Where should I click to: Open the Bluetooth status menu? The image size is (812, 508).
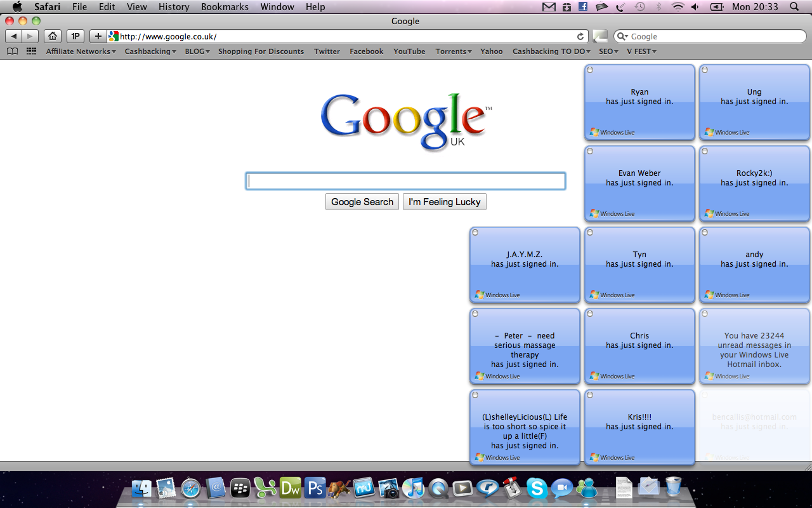[658, 7]
